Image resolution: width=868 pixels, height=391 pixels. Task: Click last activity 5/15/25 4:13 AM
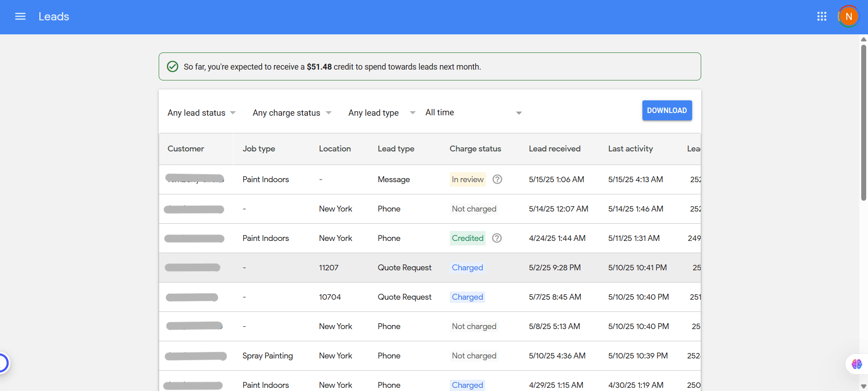pos(636,179)
